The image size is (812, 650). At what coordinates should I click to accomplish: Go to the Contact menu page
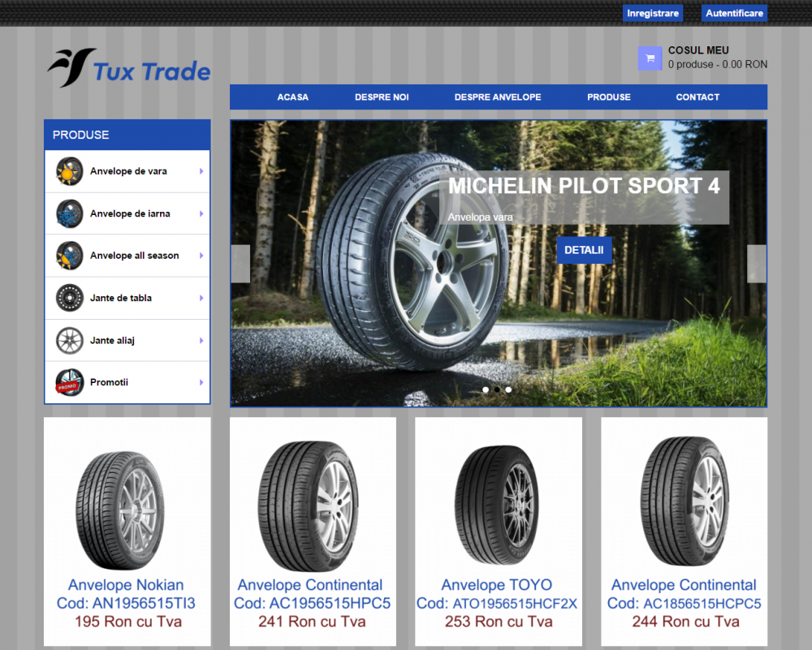[697, 97]
